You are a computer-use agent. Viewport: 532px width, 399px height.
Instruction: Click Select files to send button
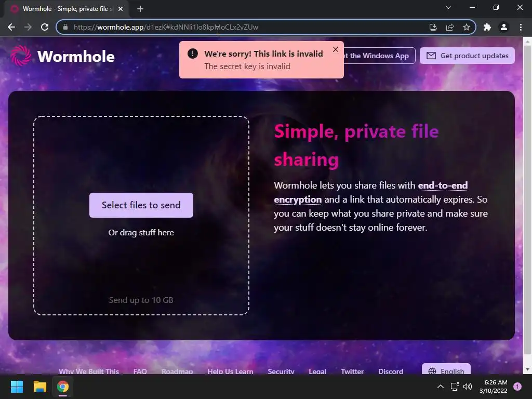141,205
